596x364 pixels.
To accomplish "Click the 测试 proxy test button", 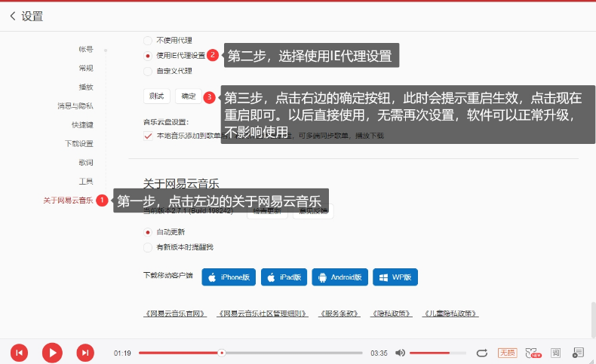I will click(x=157, y=96).
